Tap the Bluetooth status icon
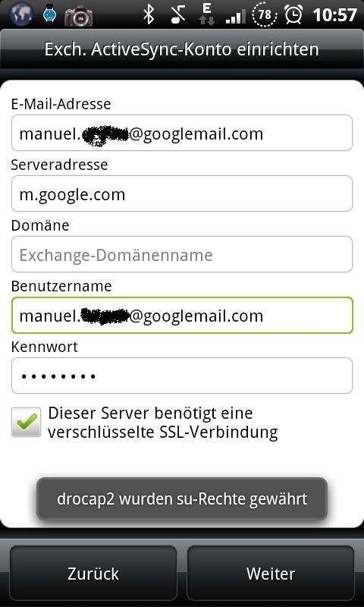 pos(149,14)
